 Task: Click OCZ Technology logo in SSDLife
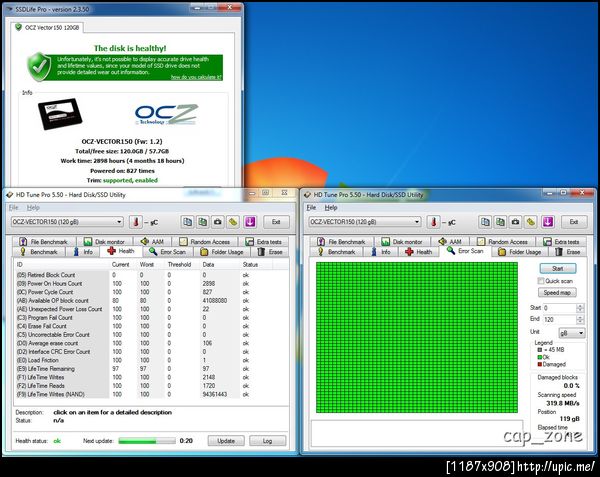pos(166,114)
